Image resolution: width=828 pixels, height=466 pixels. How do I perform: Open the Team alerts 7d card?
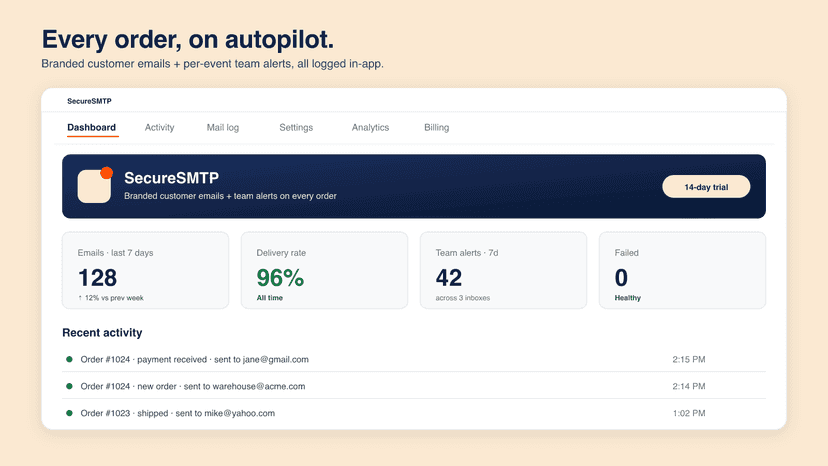click(x=503, y=270)
